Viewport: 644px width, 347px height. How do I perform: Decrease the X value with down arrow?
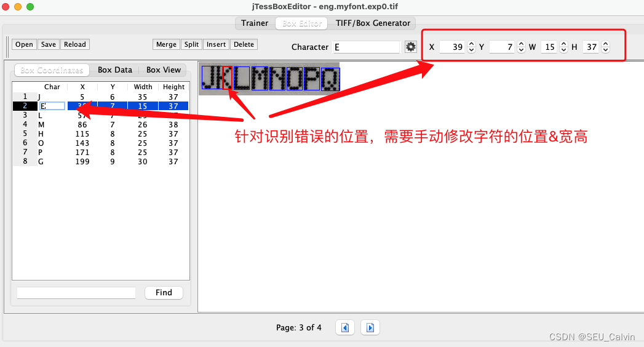click(472, 50)
